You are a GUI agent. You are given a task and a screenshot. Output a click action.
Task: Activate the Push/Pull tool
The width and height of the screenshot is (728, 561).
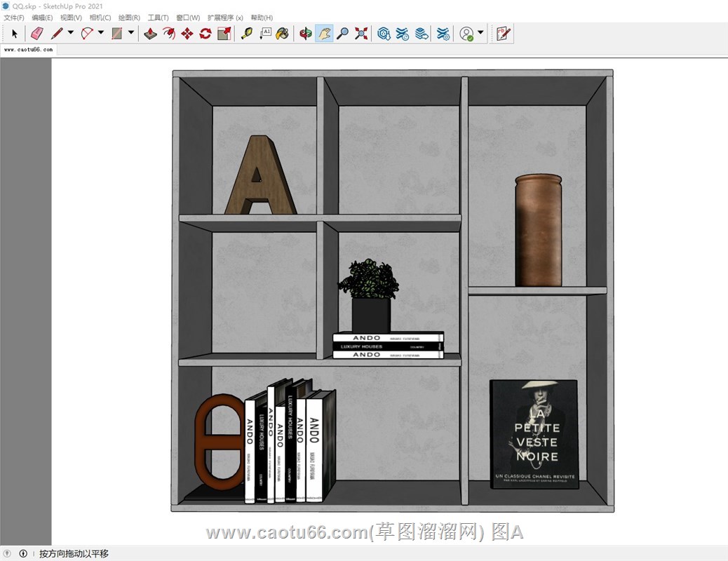pyautogui.click(x=150, y=33)
